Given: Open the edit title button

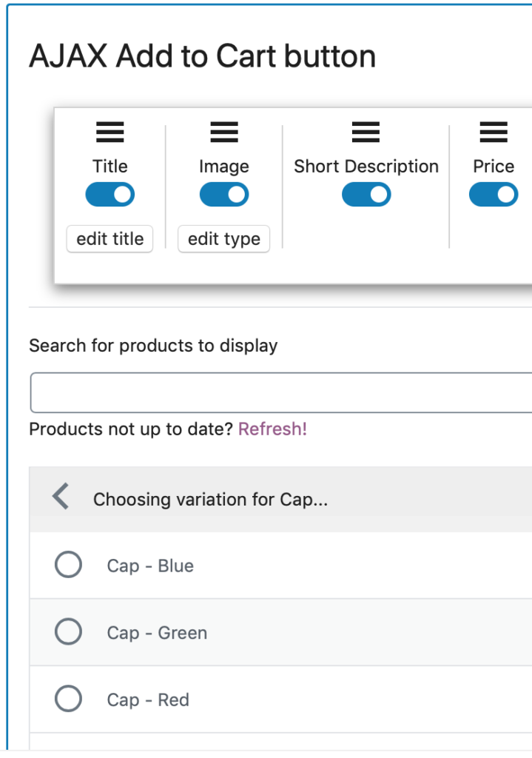Looking at the screenshot, I should [110, 239].
